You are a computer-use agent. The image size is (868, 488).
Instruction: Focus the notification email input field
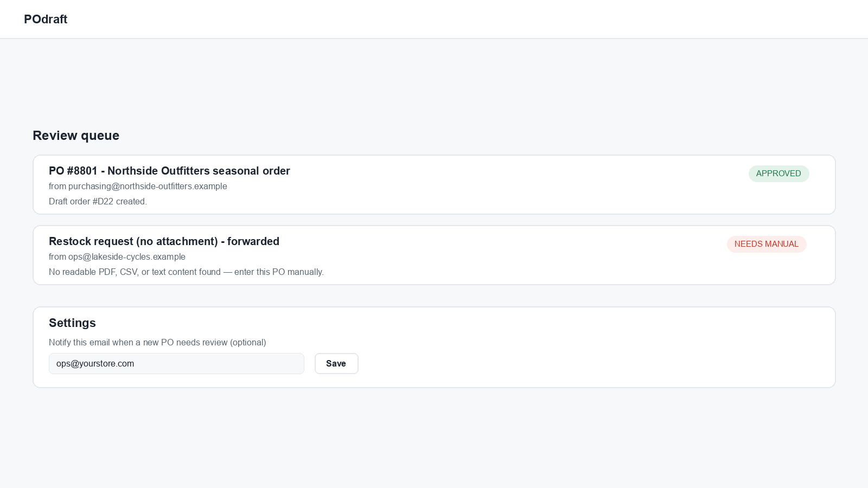176,364
